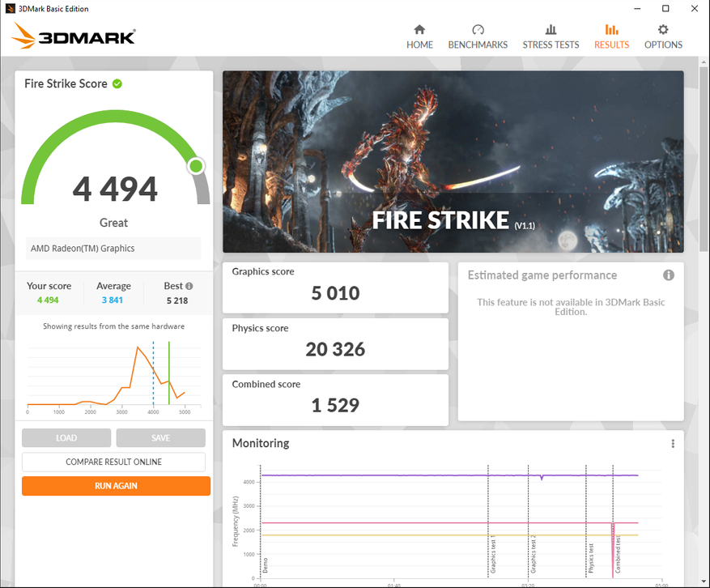
Task: Select the Results tab
Action: point(611,36)
